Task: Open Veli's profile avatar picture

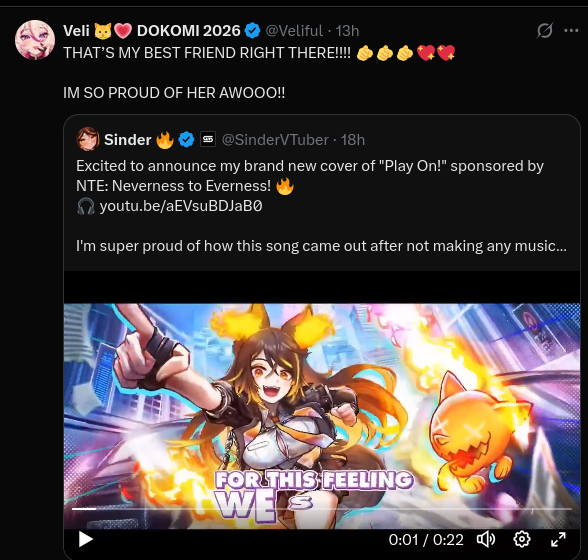Action: (x=35, y=40)
